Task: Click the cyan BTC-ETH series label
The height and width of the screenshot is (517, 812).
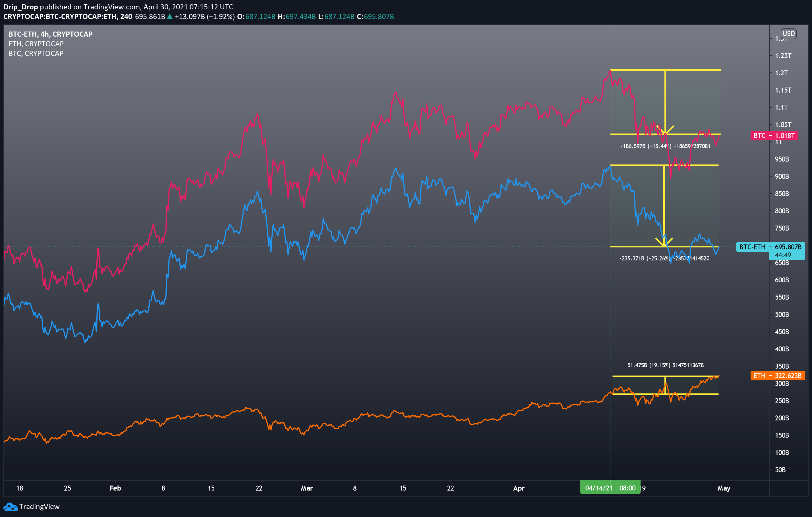Action: [752, 247]
